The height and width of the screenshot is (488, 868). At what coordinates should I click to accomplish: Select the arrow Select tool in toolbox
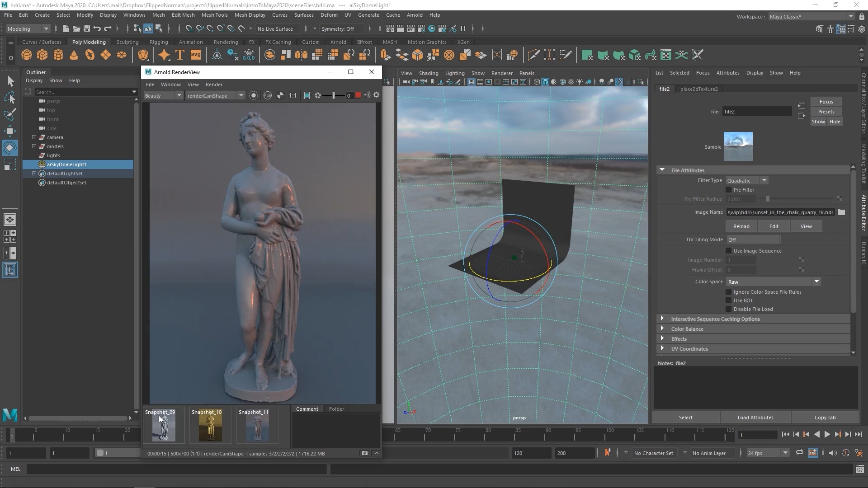(x=10, y=81)
